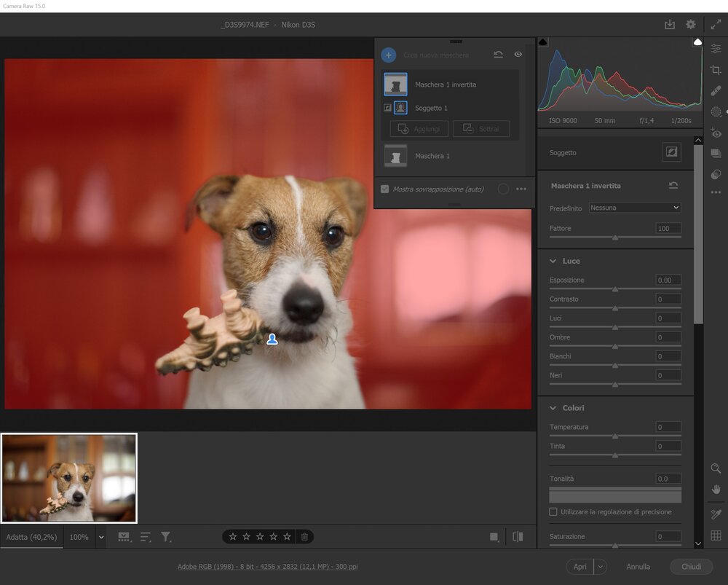Open Camera Raw preferences gear
The height and width of the screenshot is (585, 728).
(x=691, y=25)
